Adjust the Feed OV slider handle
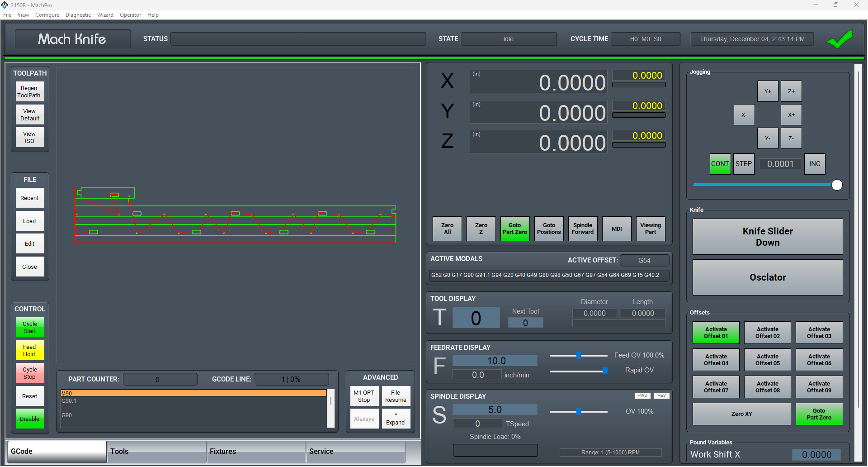The image size is (868, 467). click(x=579, y=356)
